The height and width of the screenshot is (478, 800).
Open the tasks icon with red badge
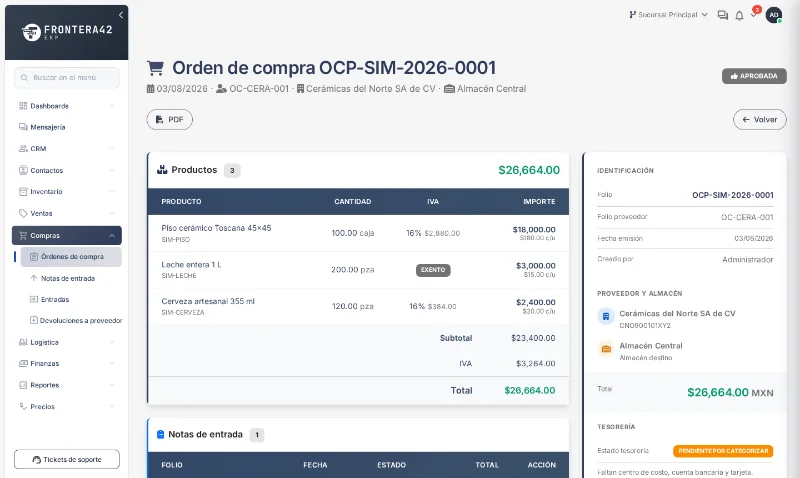click(754, 14)
